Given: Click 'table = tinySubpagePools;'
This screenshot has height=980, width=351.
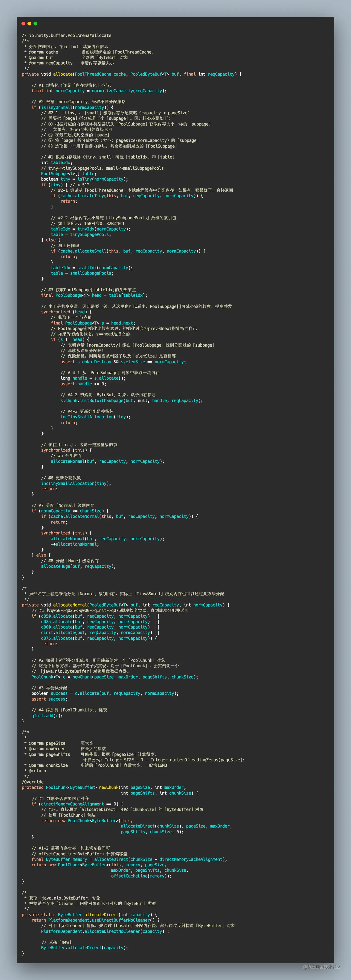Looking at the screenshot, I should click(81, 234).
